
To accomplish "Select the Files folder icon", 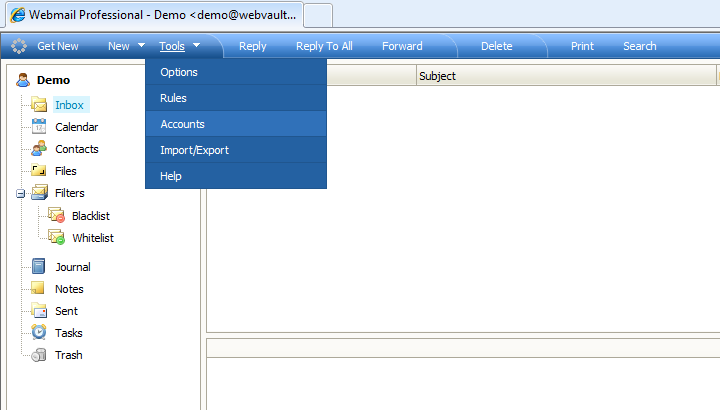I will click(x=39, y=171).
